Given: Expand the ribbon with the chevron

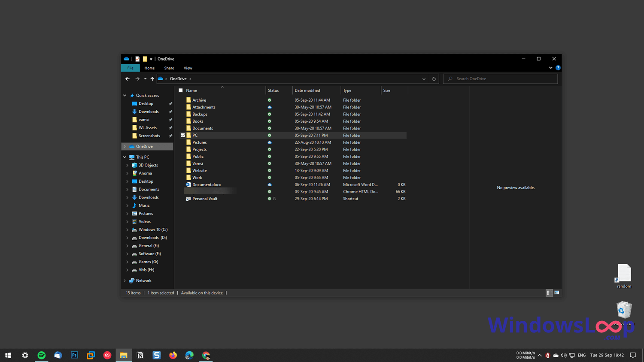Looking at the screenshot, I should [550, 67].
